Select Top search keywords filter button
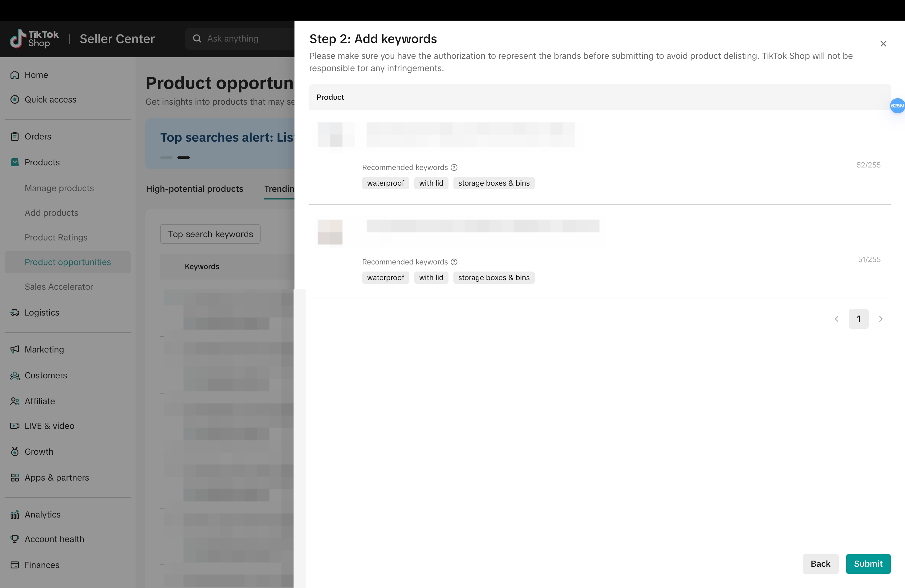The height and width of the screenshot is (588, 905). tap(210, 234)
